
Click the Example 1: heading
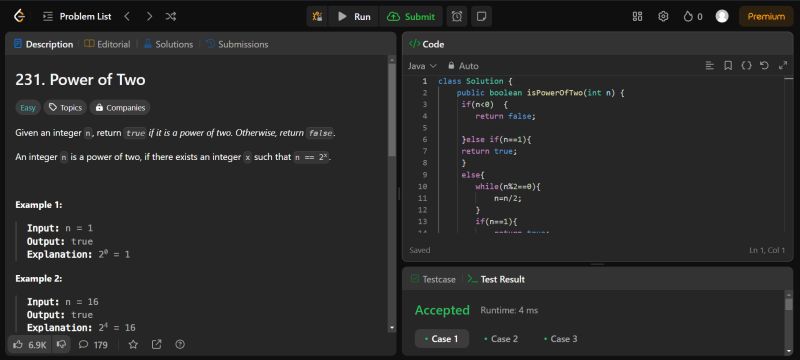pyautogui.click(x=39, y=205)
